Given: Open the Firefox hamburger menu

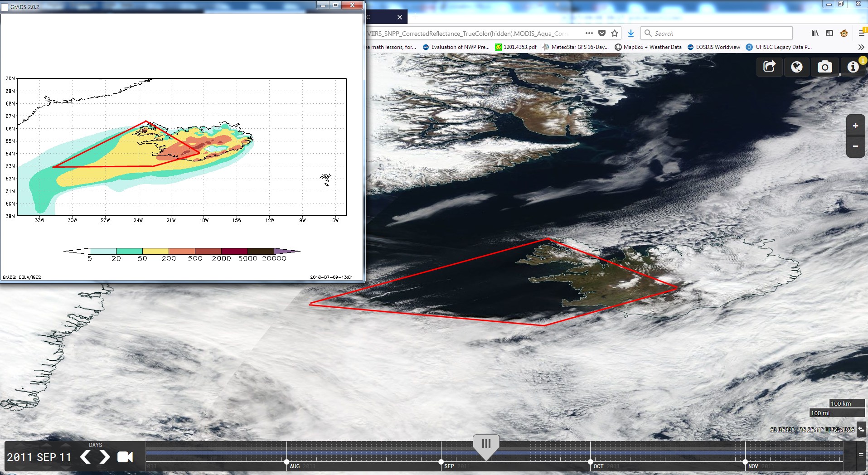Looking at the screenshot, I should [861, 33].
